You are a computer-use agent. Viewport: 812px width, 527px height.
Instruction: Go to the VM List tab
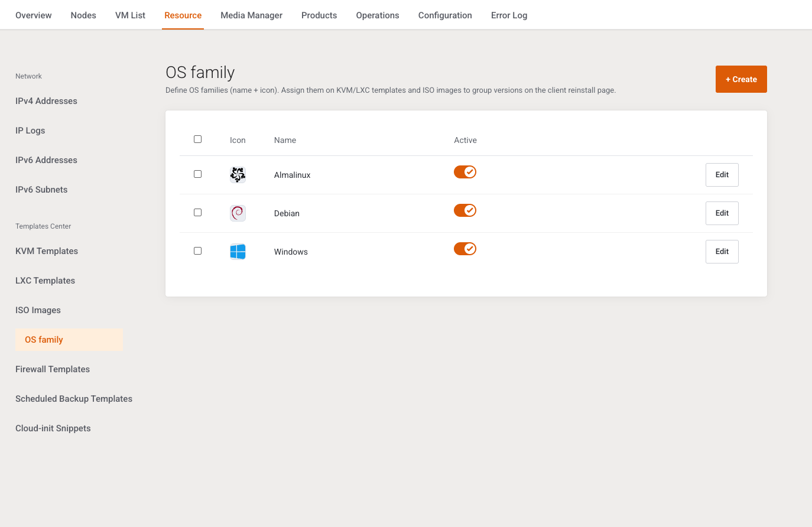pyautogui.click(x=130, y=15)
